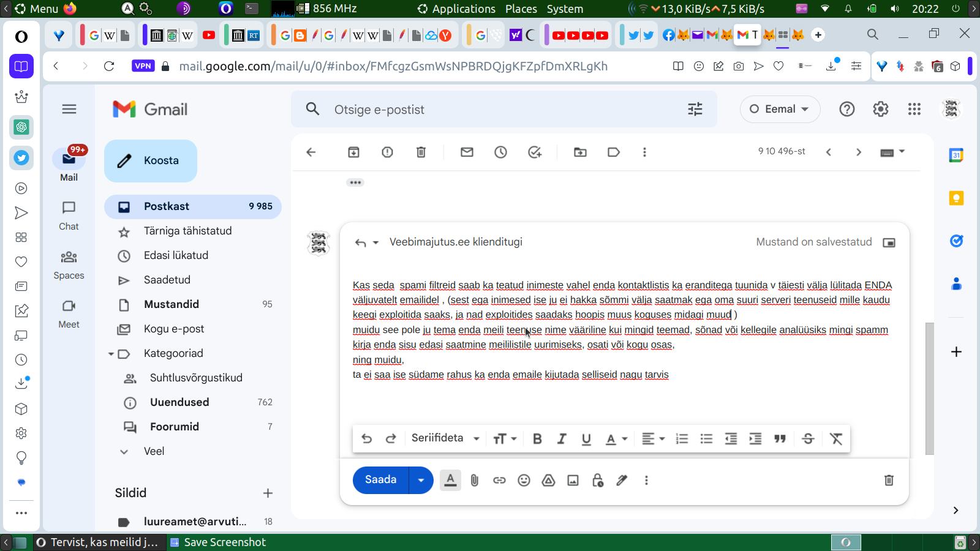Viewport: 980px width, 551px height.
Task: Click the snooze clock icon
Action: [x=500, y=152]
